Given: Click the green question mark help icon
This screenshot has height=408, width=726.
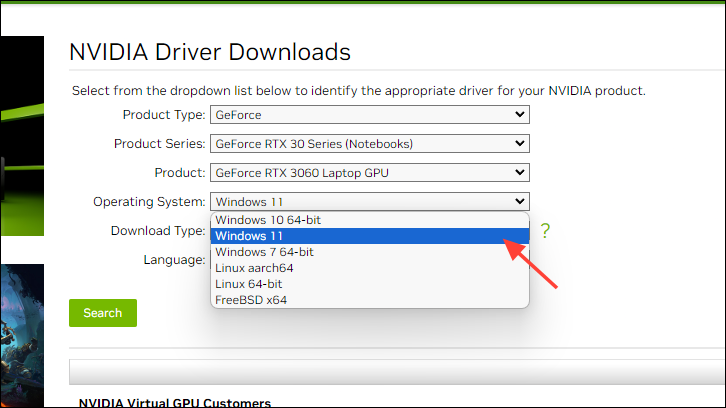Looking at the screenshot, I should point(545,231).
